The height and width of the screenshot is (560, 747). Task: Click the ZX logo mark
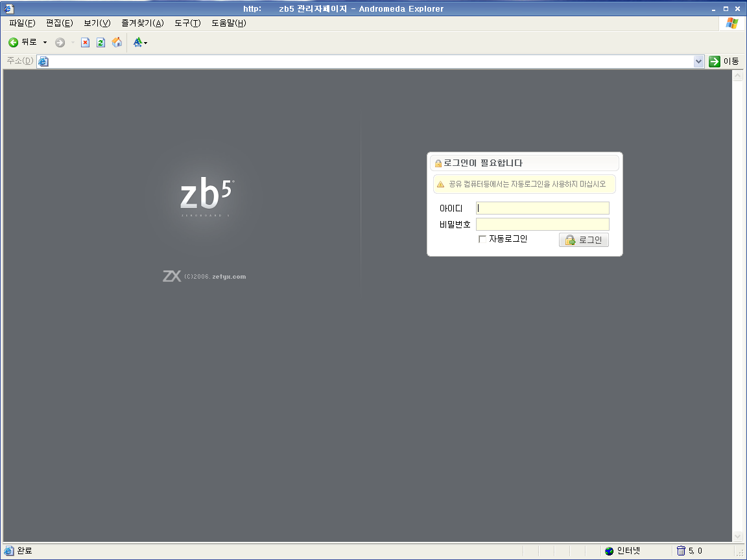tap(172, 276)
